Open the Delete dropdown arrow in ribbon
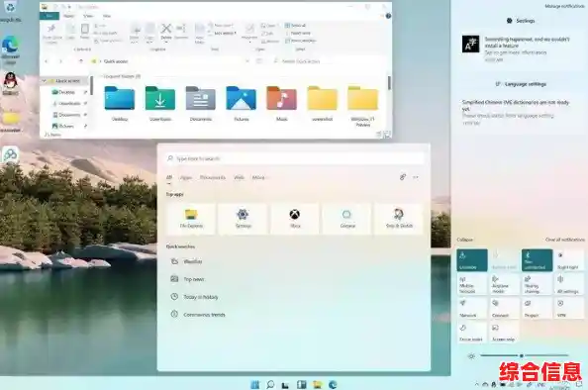 166,42
